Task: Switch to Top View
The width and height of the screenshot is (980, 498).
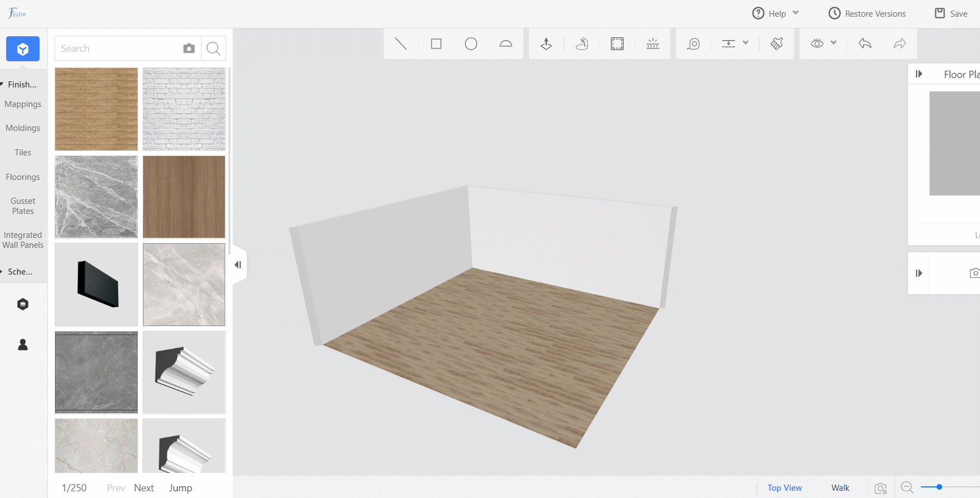Action: tap(785, 488)
